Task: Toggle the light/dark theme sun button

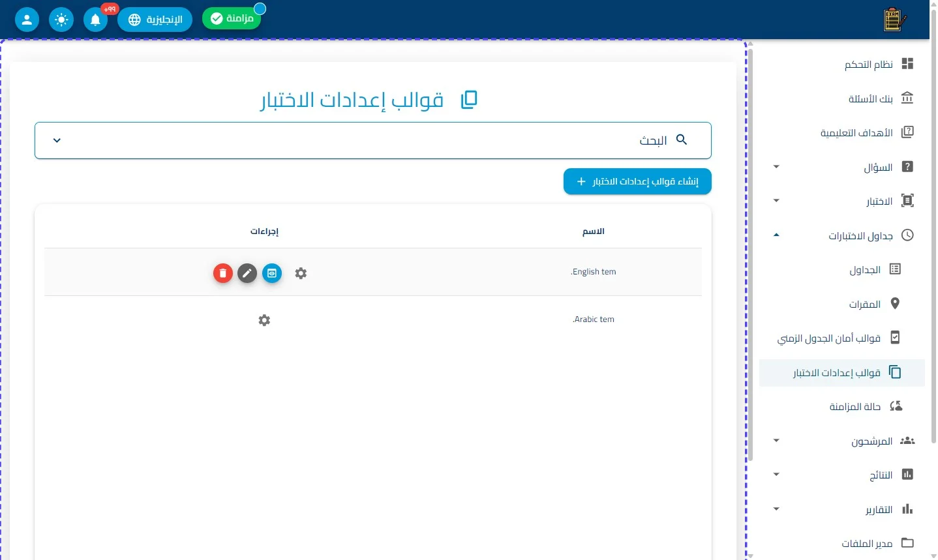Action: [x=61, y=20]
